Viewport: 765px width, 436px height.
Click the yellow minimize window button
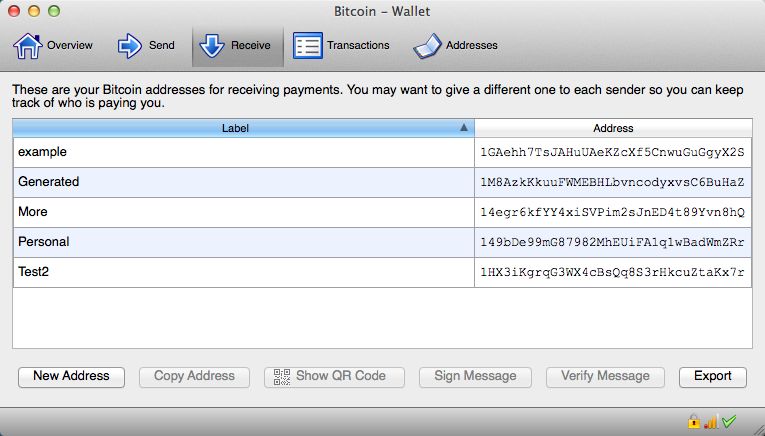[x=34, y=11]
